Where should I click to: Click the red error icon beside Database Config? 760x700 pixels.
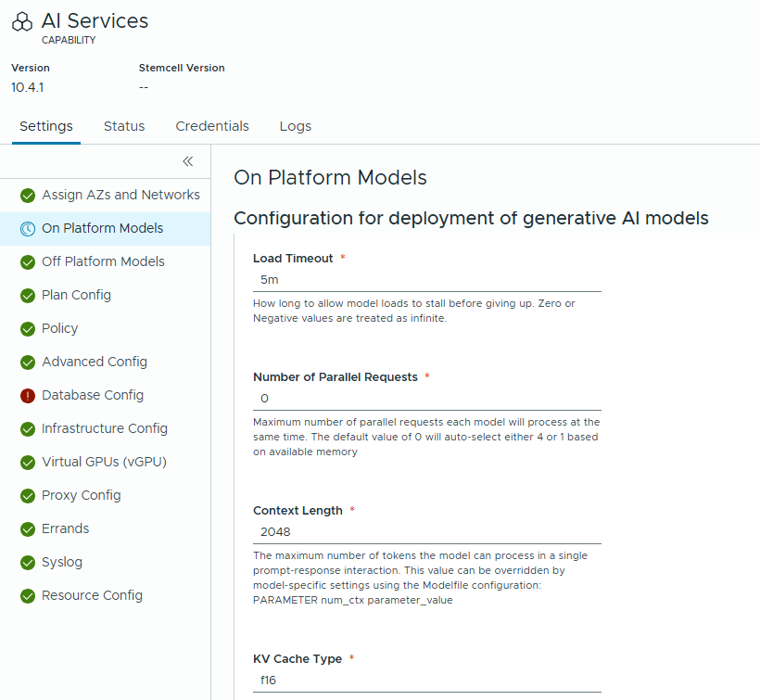(x=28, y=396)
